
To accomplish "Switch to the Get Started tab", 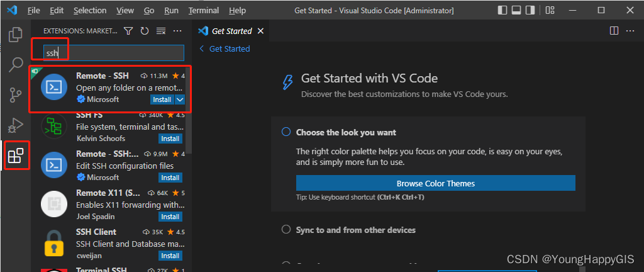I will [x=231, y=31].
